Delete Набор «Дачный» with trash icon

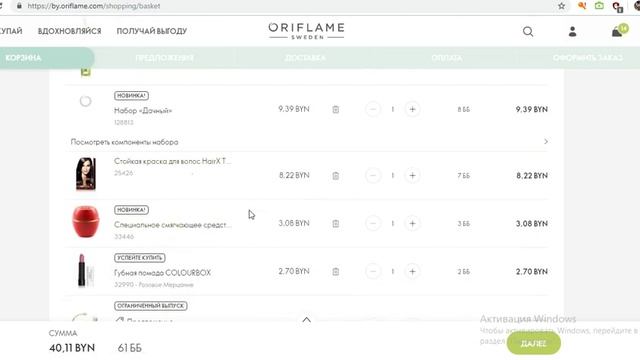[x=336, y=109]
